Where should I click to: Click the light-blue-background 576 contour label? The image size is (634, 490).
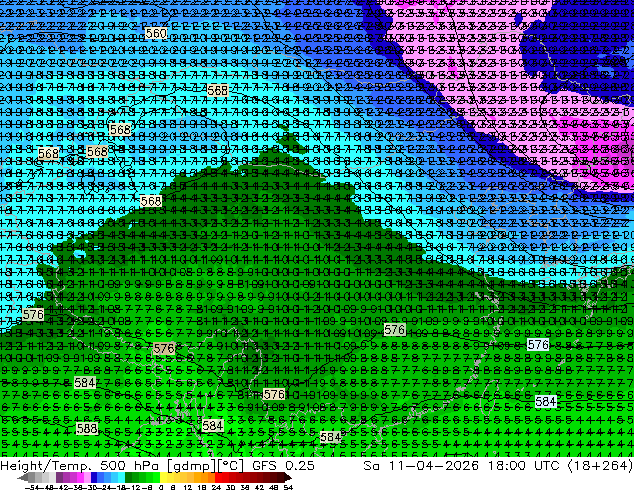(538, 345)
